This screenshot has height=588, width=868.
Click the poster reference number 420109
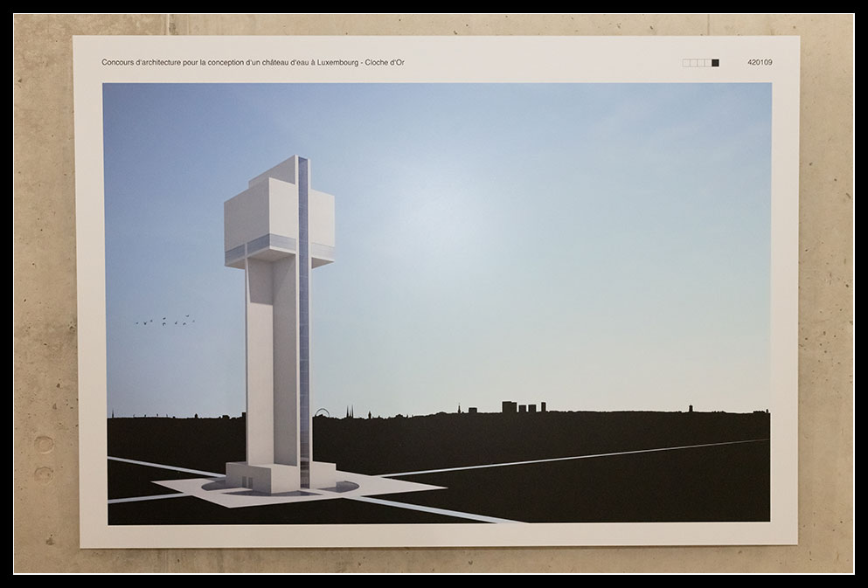pos(760,63)
